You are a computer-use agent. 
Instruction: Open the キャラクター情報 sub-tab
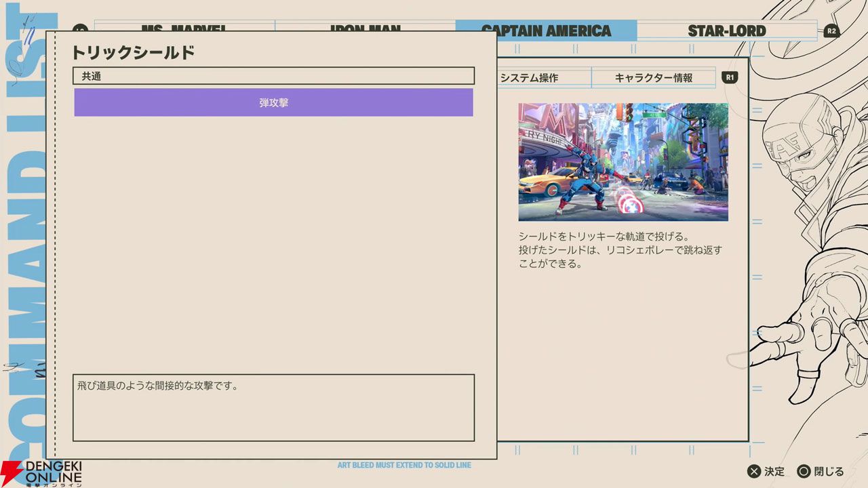click(x=654, y=78)
